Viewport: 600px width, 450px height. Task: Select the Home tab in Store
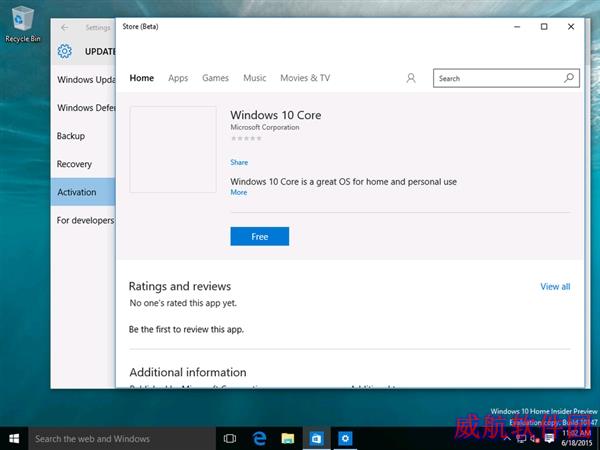(x=142, y=78)
